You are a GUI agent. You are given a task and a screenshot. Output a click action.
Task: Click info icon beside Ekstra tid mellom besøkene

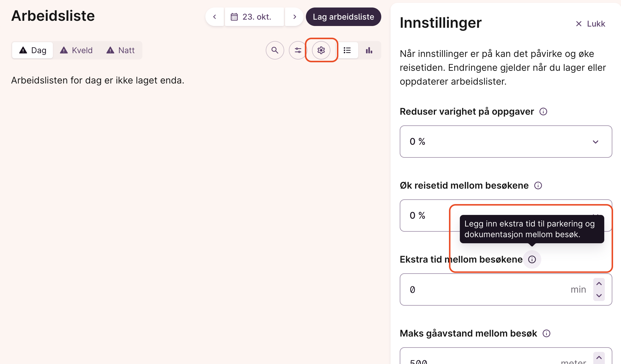532,259
